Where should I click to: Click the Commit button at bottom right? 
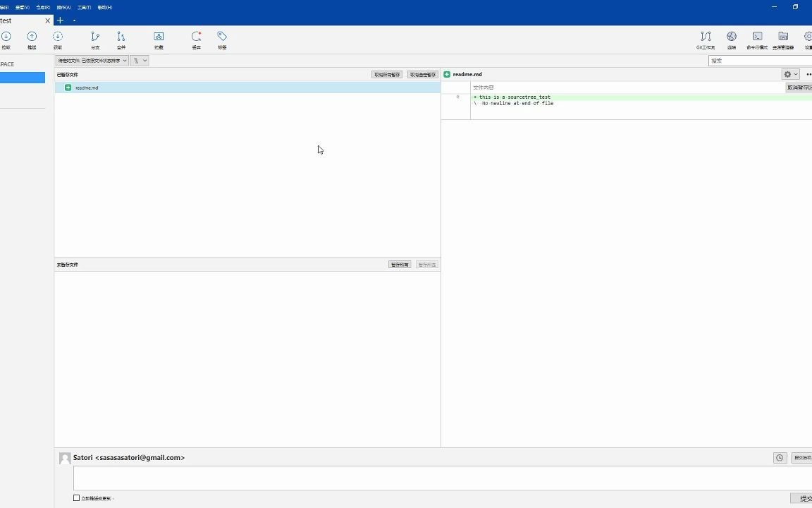coord(803,498)
